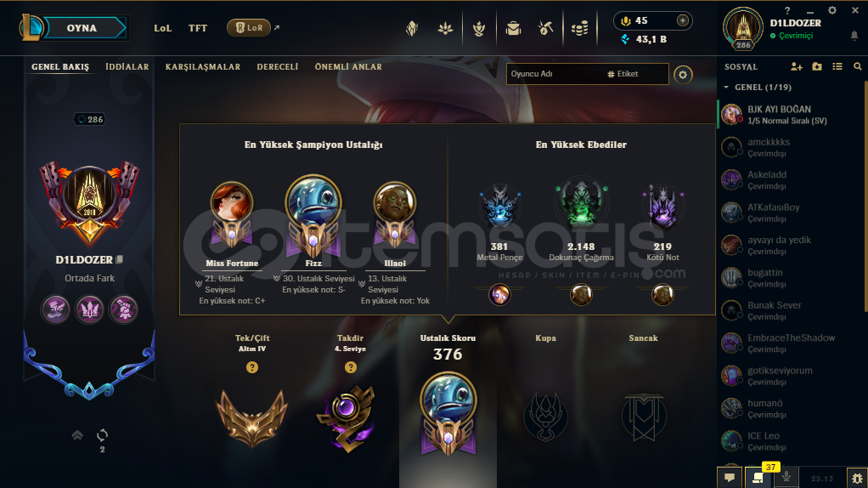868x488 pixels.
Task: Click the Tek/Çift question mark icon
Action: click(x=252, y=367)
